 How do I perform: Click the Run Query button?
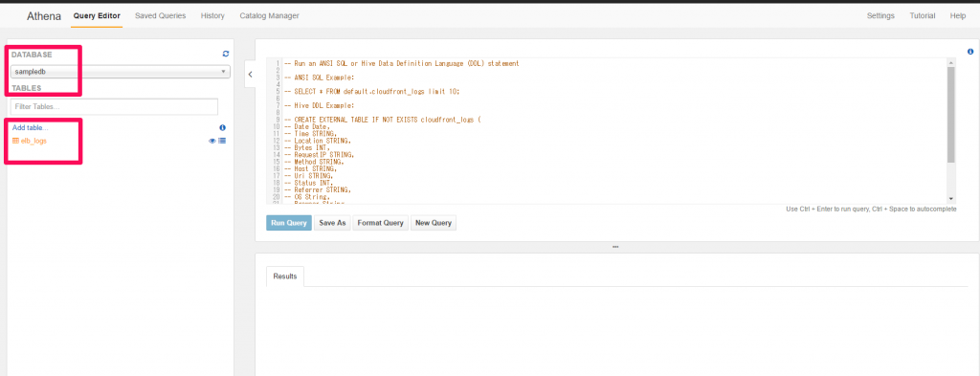pyautogui.click(x=289, y=223)
